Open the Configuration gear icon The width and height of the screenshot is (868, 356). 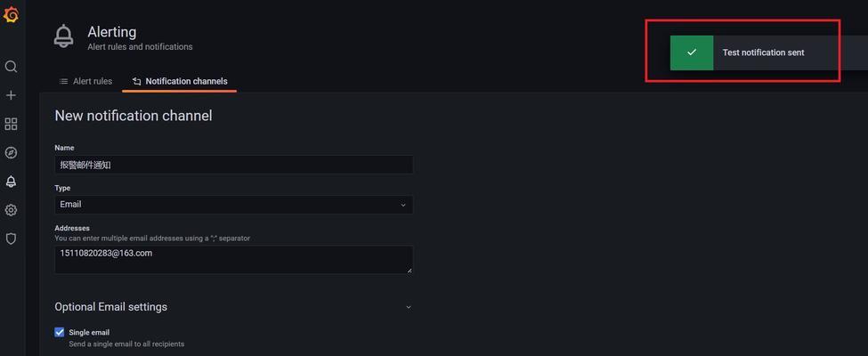tap(11, 210)
